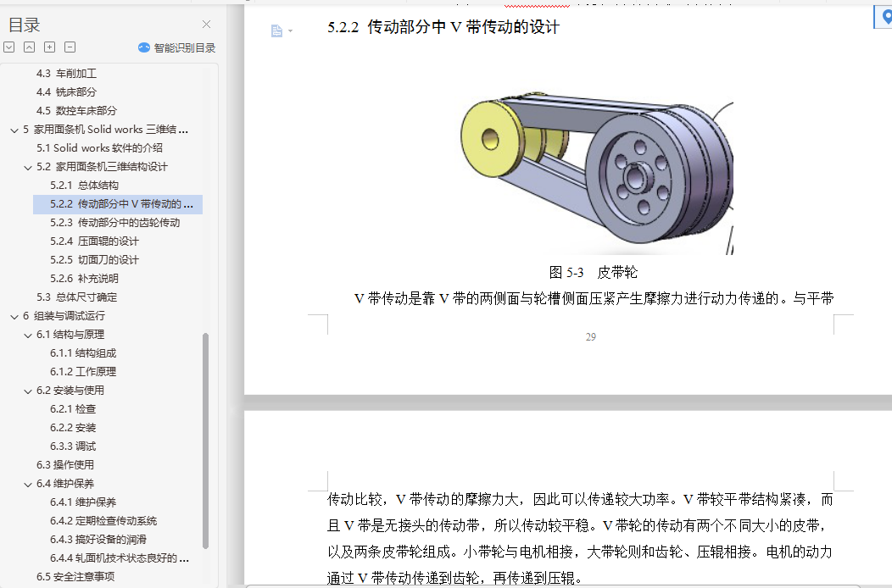The height and width of the screenshot is (588, 892).
Task: Go to 6.2.1 检查
Action: 73,409
